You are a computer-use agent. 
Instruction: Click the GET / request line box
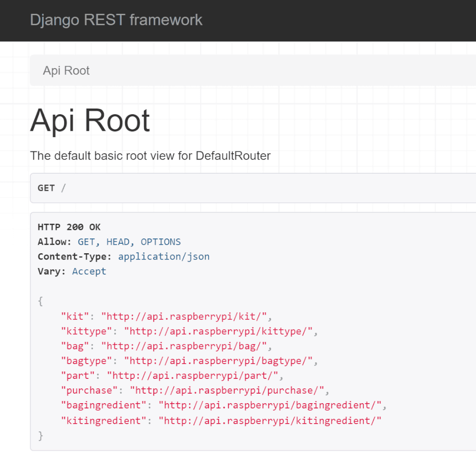pos(252,188)
